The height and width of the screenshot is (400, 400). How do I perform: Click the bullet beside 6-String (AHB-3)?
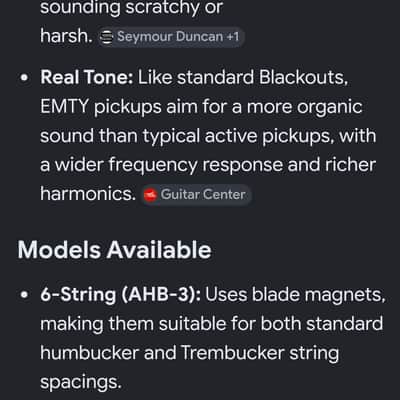point(24,295)
